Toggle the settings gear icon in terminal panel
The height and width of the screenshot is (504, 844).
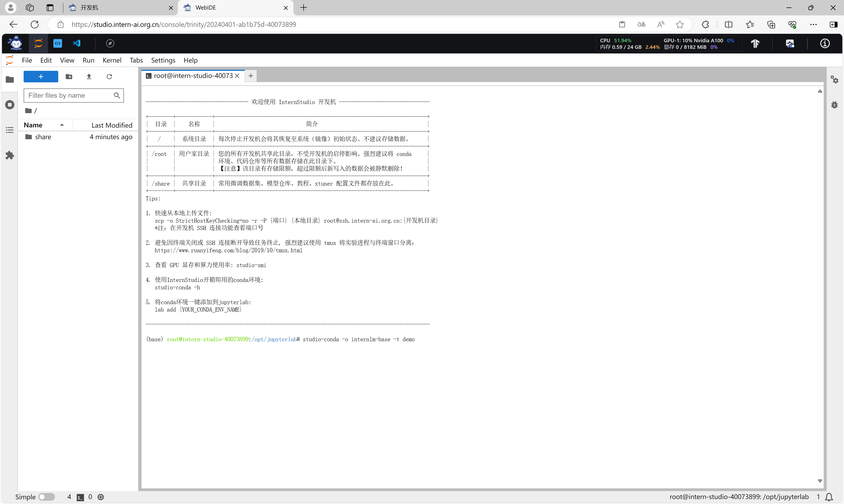(835, 80)
